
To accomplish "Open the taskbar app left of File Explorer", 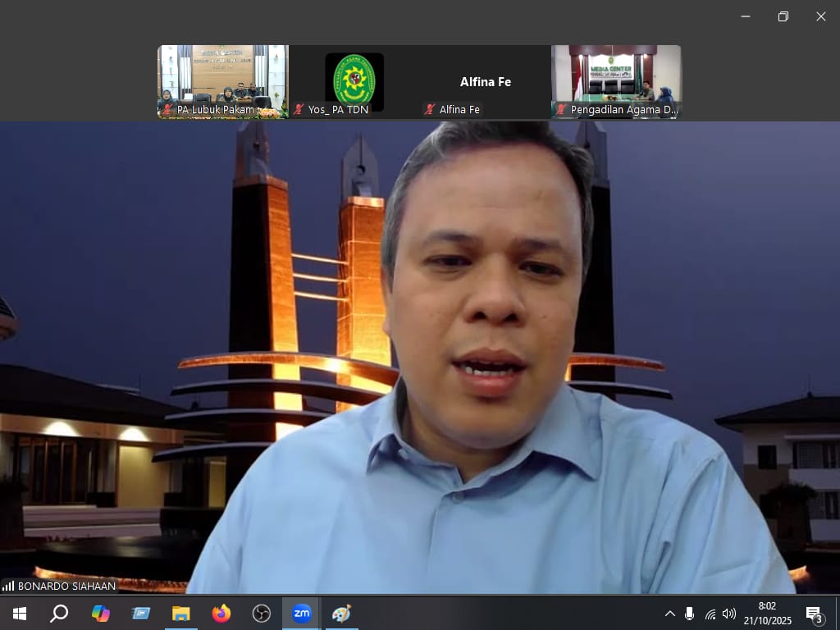I will coord(141,614).
